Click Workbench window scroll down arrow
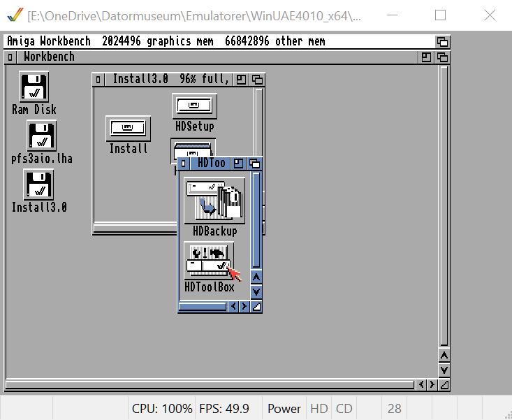512x420 pixels. click(x=444, y=370)
